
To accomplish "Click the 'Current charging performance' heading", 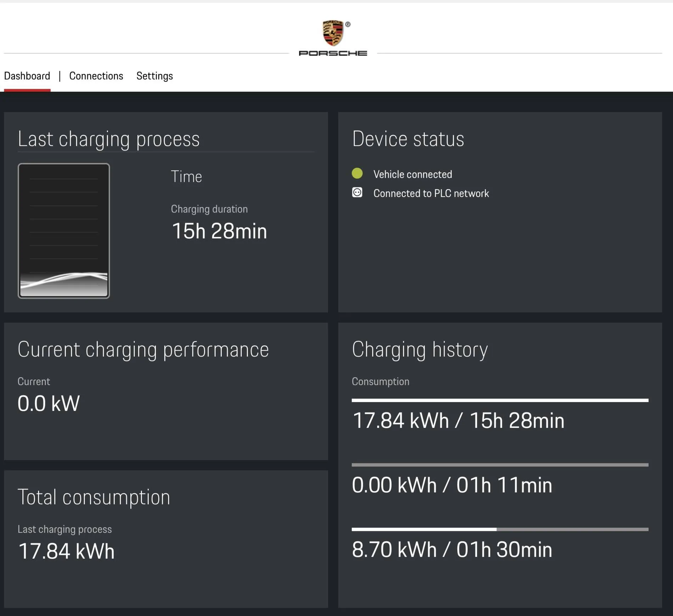I will [x=143, y=350].
